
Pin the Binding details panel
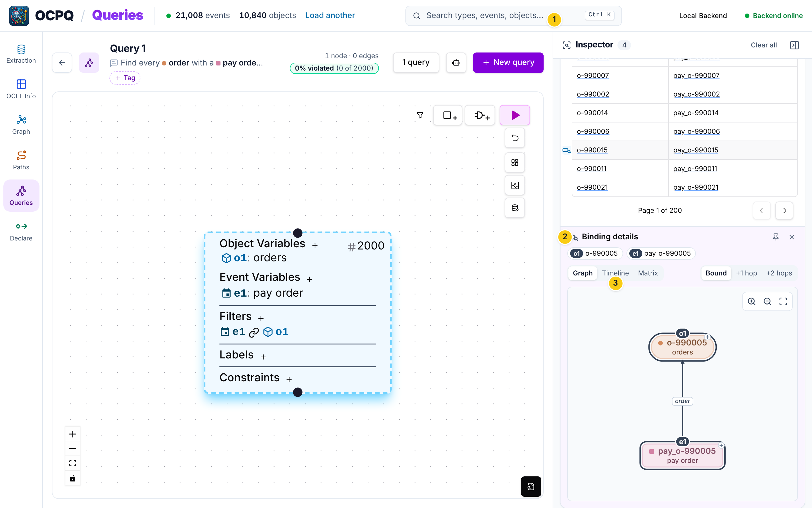point(775,237)
